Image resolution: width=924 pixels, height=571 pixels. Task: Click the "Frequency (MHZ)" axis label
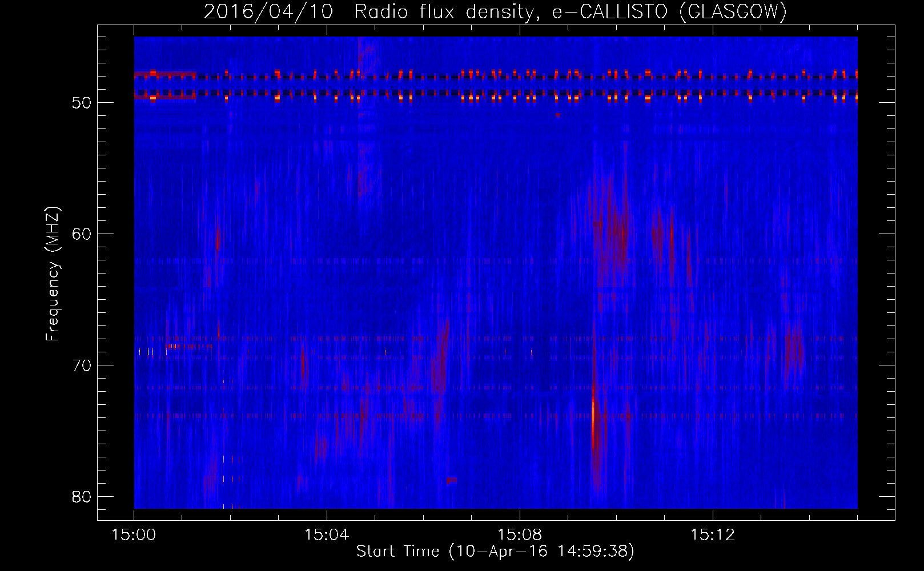[x=53, y=274]
